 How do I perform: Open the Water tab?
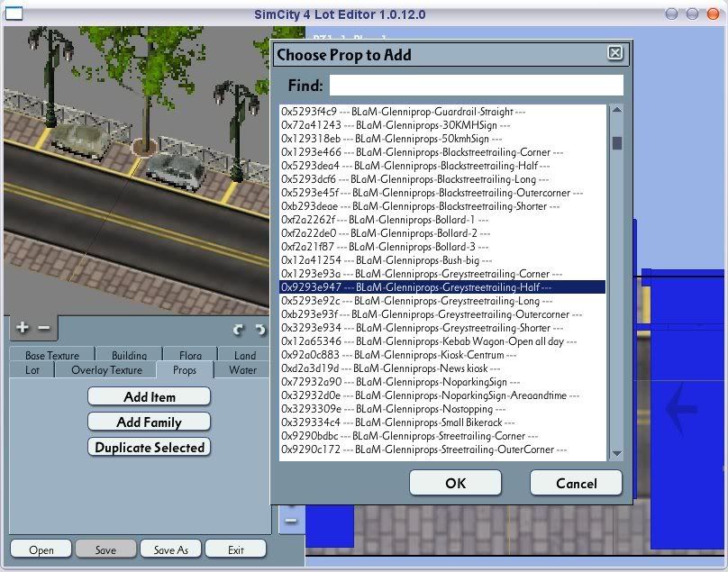(x=242, y=370)
